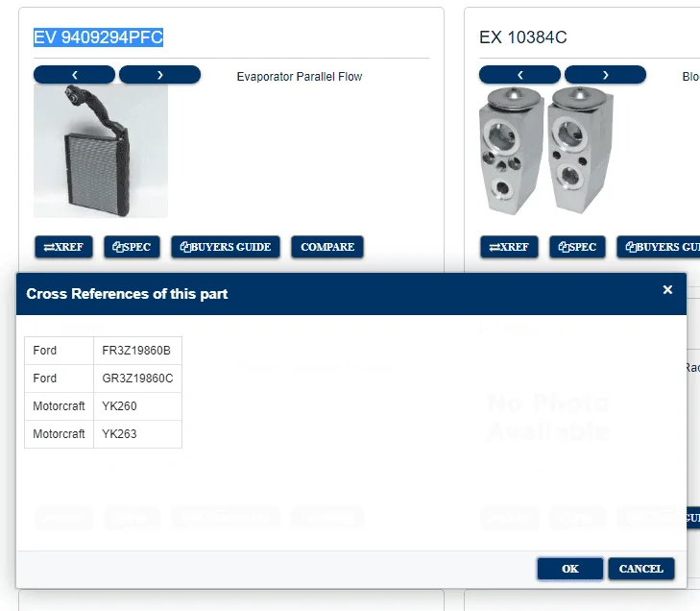Open SPEC for EV 9409294PFC
This screenshot has height=611, width=700.
(132, 247)
